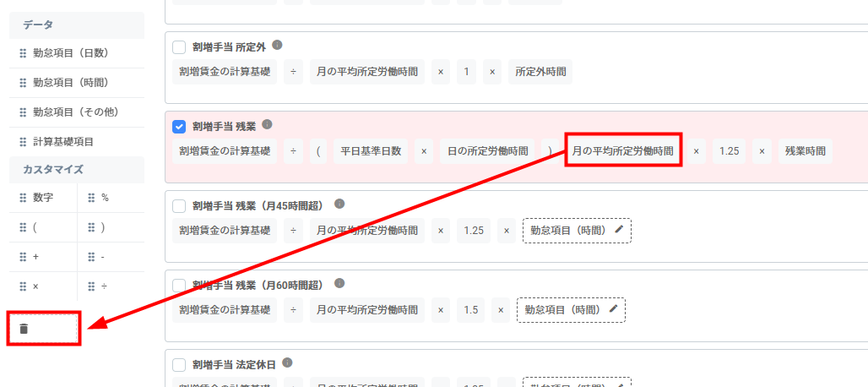868x387 pixels.
Task: Grab drag handle of 勤怠項目(日数)
Action: point(24,54)
